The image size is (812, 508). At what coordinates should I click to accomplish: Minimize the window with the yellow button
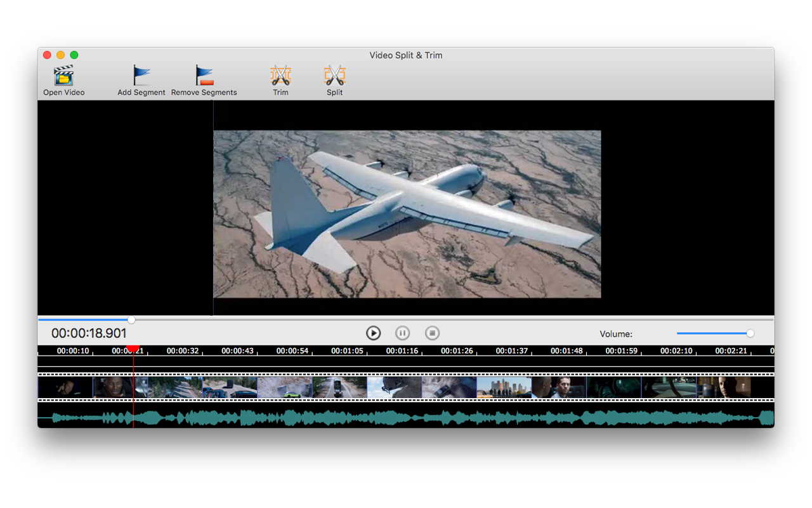[x=60, y=55]
